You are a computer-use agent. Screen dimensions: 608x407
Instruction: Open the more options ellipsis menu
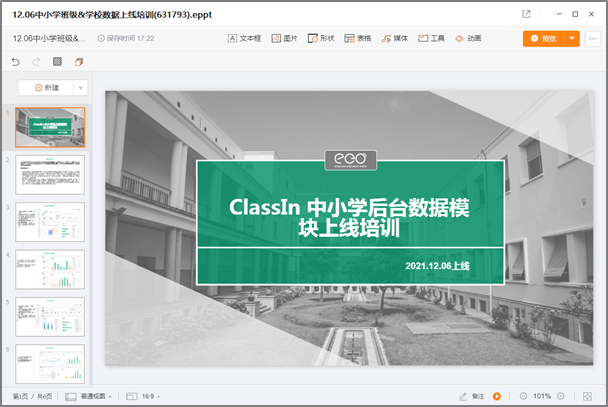[592, 38]
